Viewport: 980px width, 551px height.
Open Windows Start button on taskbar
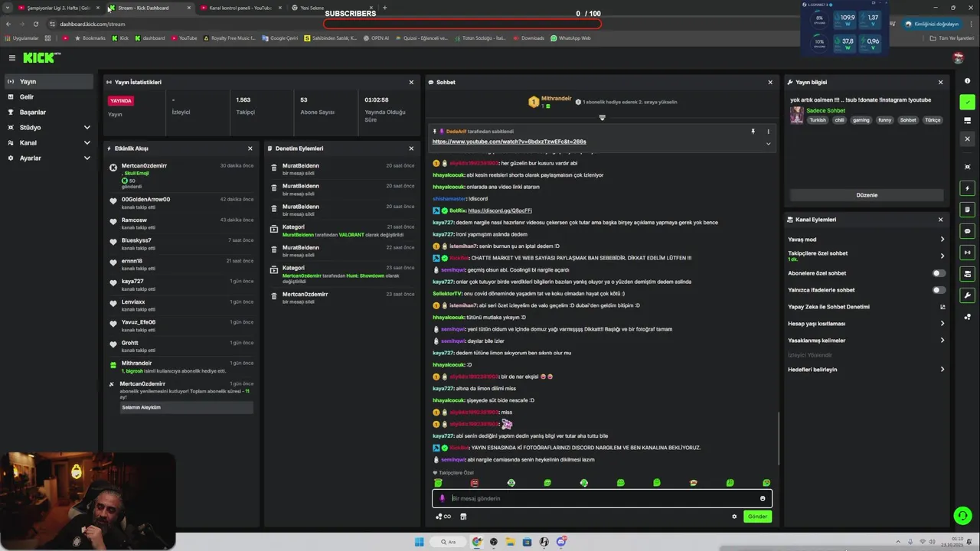[419, 542]
